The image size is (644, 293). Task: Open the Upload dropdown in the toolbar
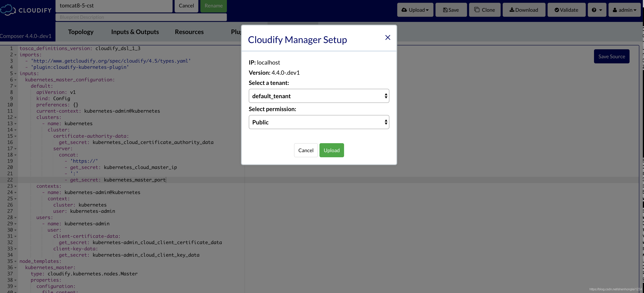pyautogui.click(x=415, y=10)
